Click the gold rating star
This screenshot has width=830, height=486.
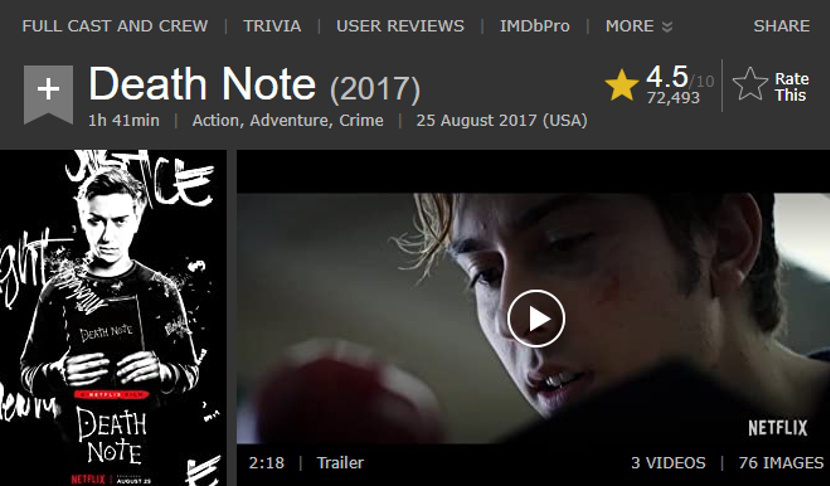click(621, 85)
